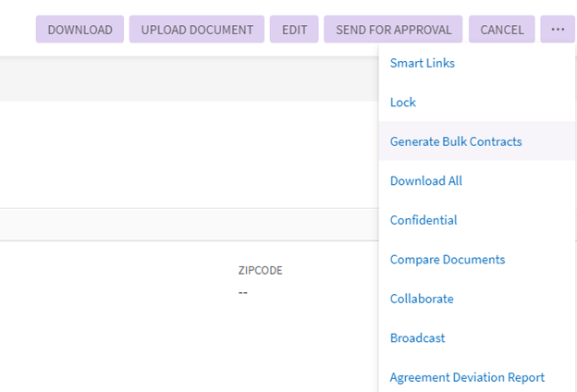Choose Download All from the dropdown
The image size is (577, 392).
(x=425, y=181)
